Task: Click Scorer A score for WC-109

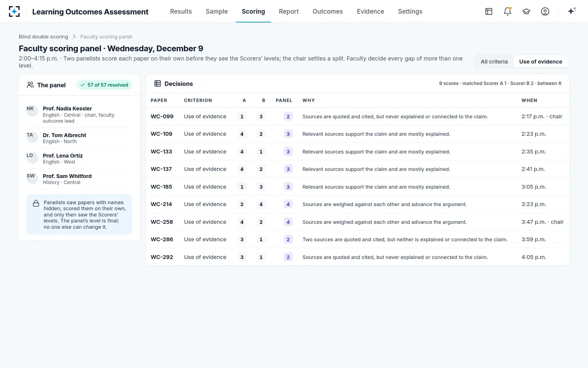Action: pos(242,134)
